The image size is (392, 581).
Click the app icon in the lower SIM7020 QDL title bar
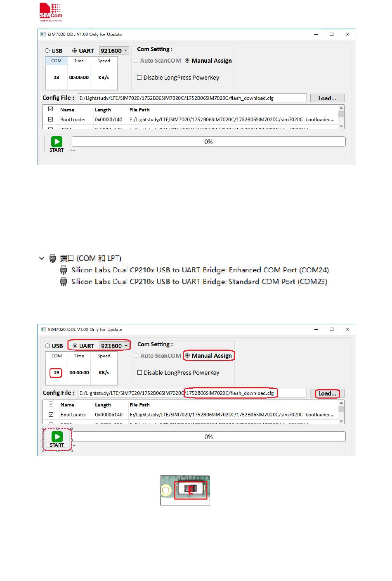[43, 329]
